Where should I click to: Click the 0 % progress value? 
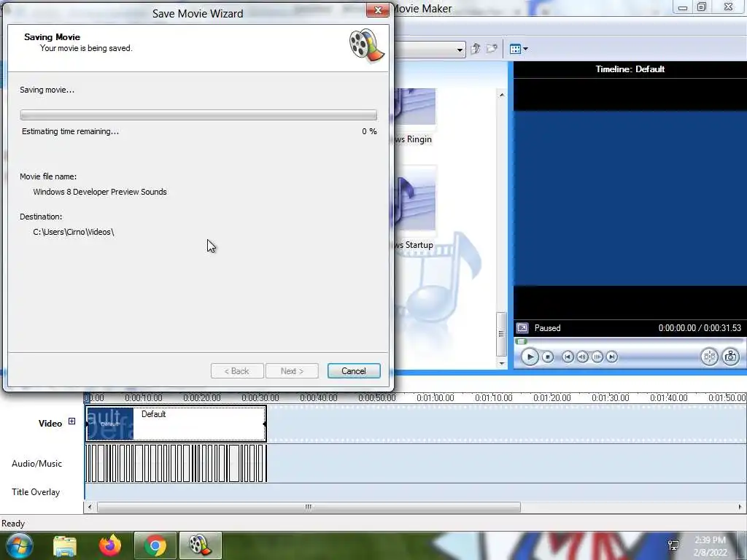point(369,131)
